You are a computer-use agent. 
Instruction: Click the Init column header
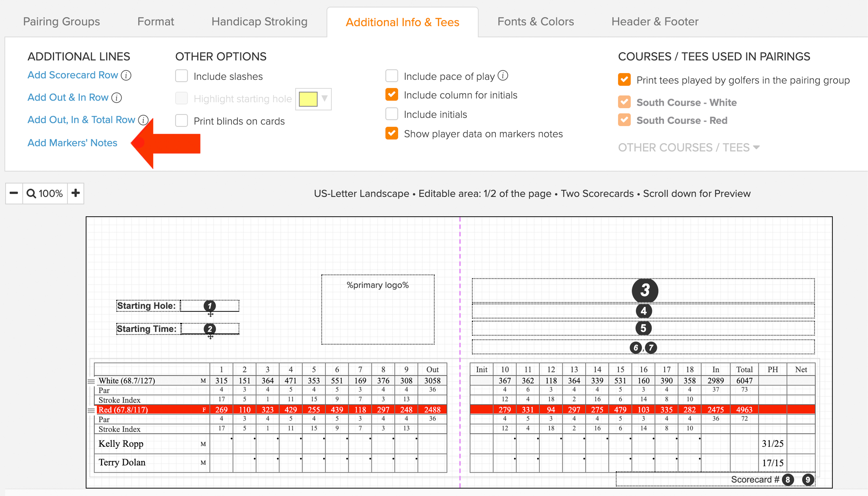(481, 370)
